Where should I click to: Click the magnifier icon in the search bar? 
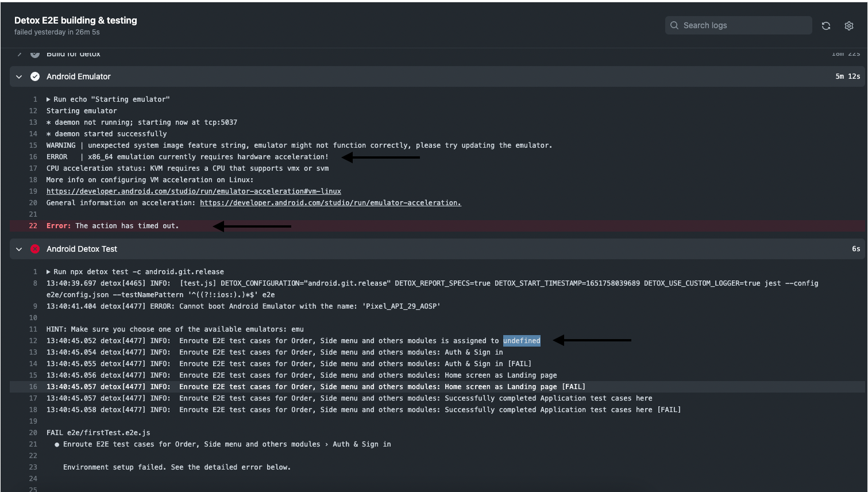(674, 25)
